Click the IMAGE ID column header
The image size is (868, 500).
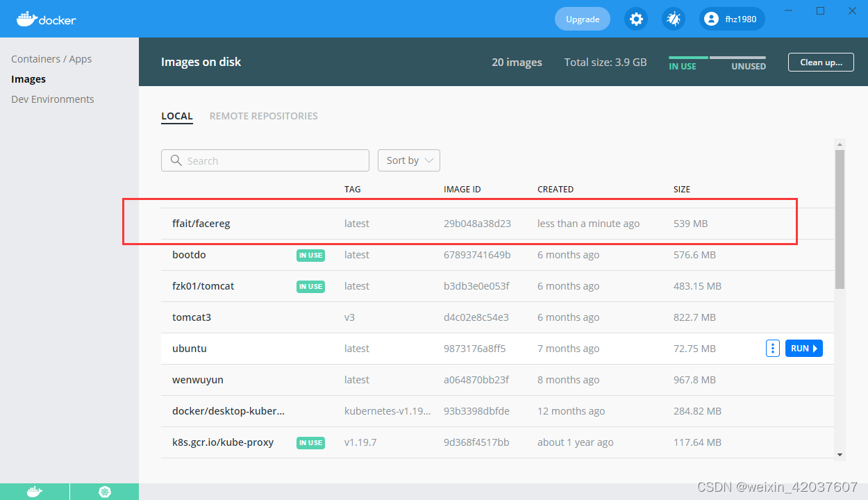pos(462,189)
